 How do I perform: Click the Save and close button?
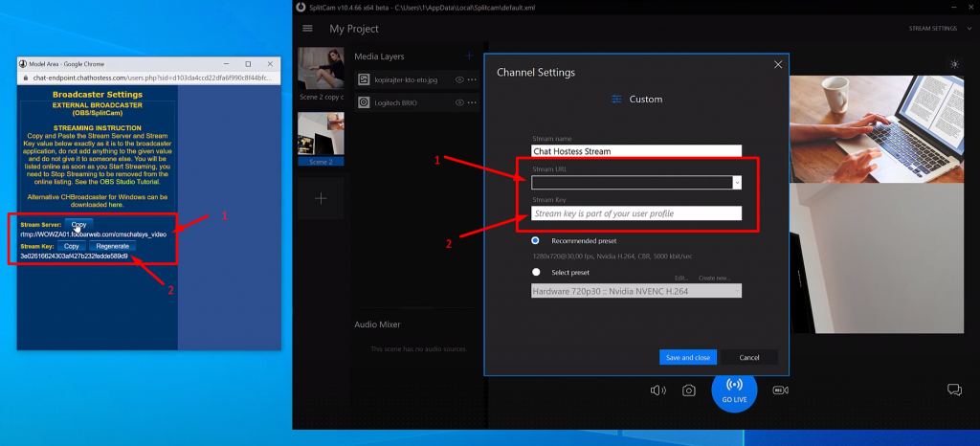coord(687,357)
